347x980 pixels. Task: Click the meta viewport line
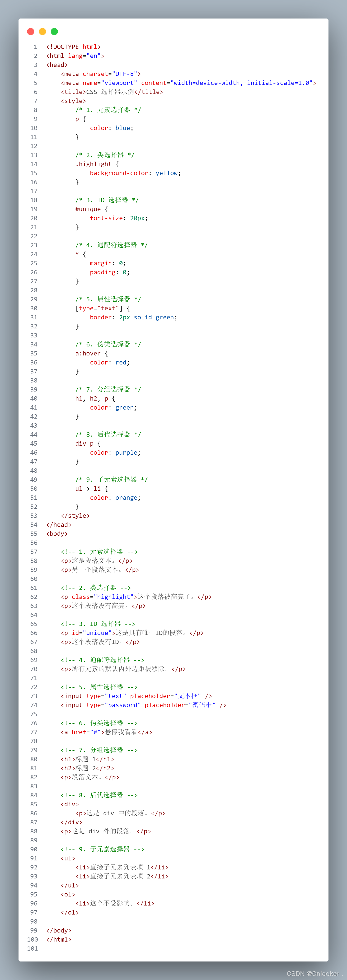188,83
